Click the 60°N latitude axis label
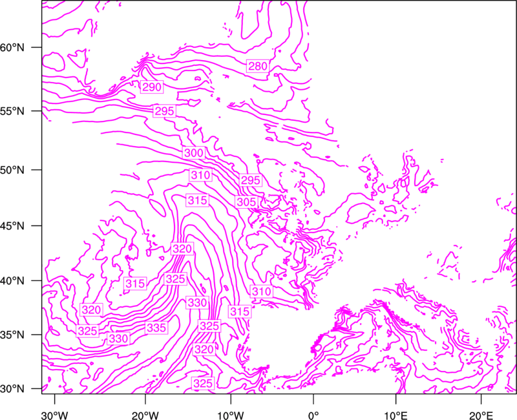517x420 pixels. [12, 47]
